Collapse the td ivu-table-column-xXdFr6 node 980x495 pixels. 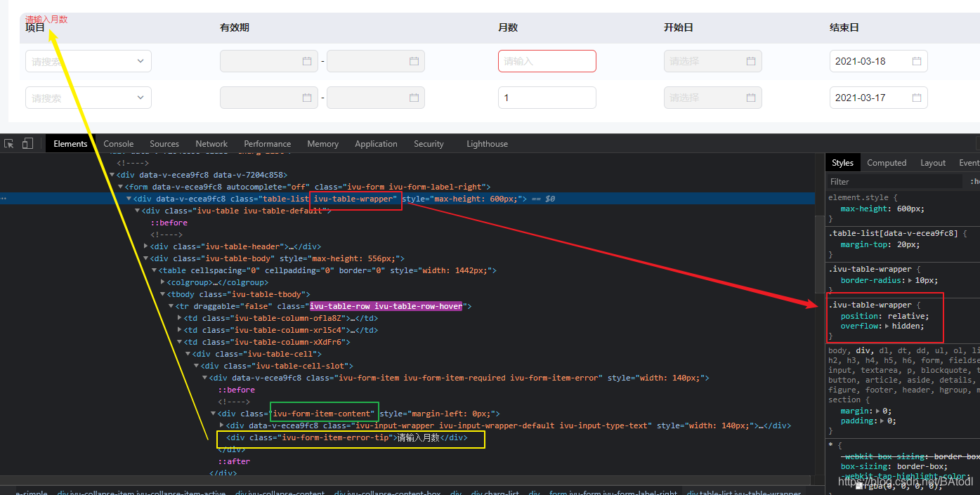coord(179,342)
